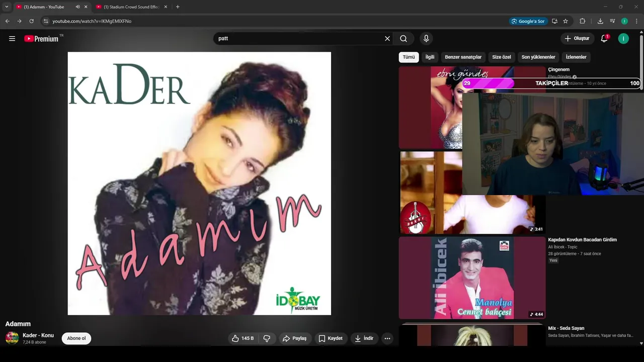Bookmark this page with star icon
The width and height of the screenshot is (644, 362).
(x=566, y=21)
